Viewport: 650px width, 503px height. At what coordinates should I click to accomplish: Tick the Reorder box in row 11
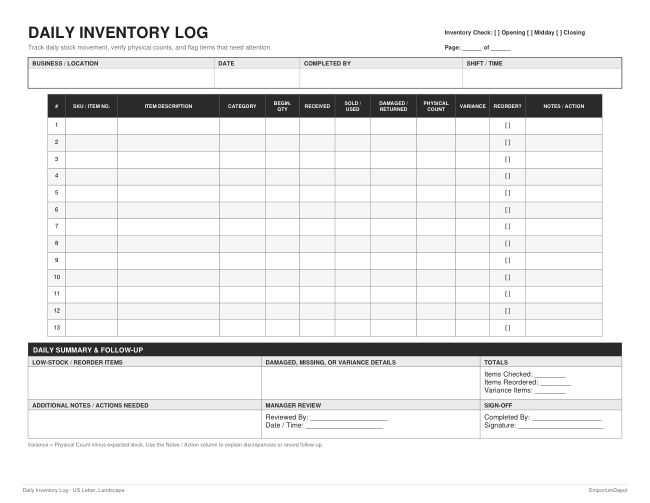click(x=507, y=294)
